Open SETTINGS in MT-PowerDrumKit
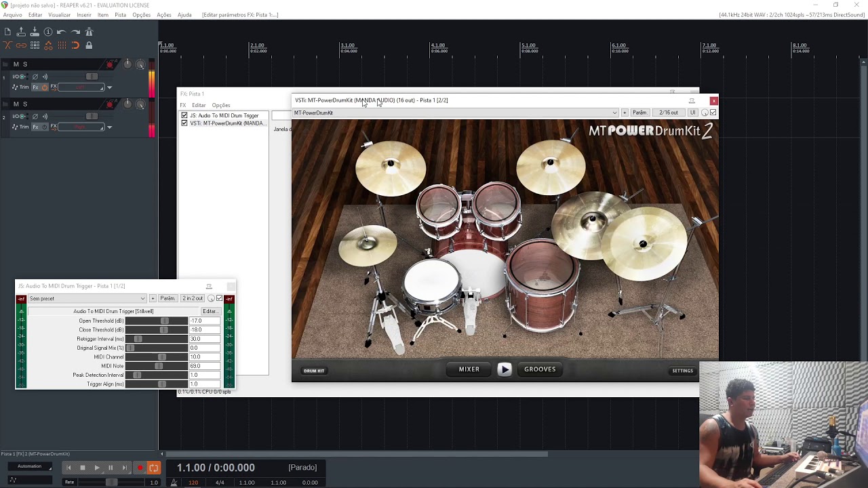 [682, 371]
